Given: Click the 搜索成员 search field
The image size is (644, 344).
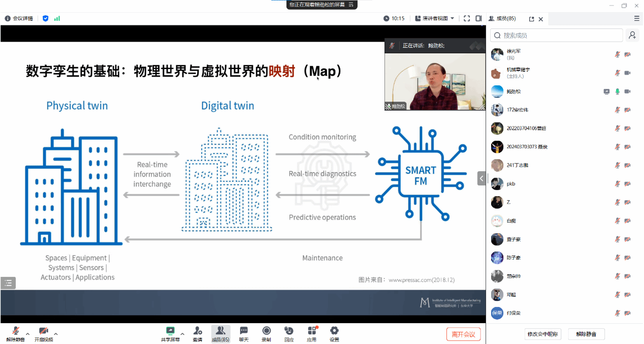Looking at the screenshot, I should (x=556, y=35).
